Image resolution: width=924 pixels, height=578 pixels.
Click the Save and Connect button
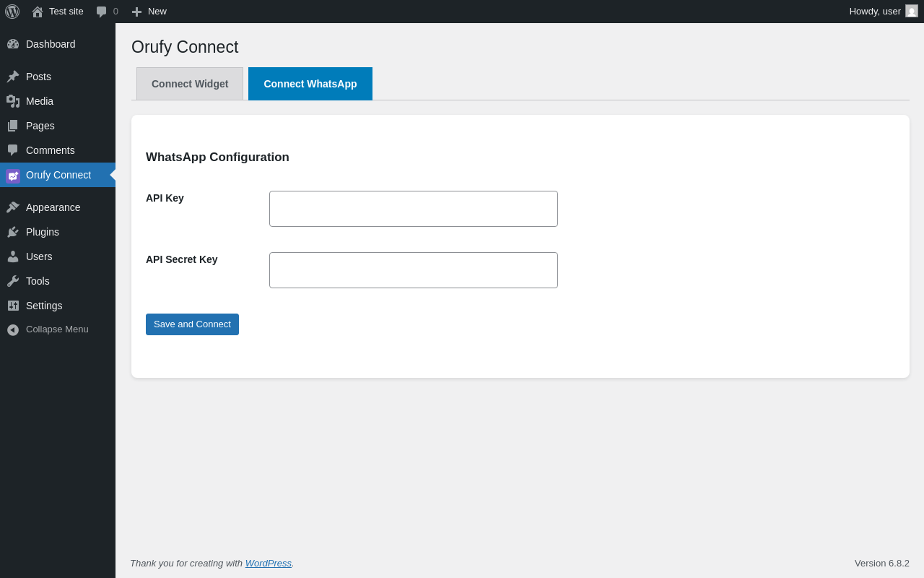click(x=192, y=324)
